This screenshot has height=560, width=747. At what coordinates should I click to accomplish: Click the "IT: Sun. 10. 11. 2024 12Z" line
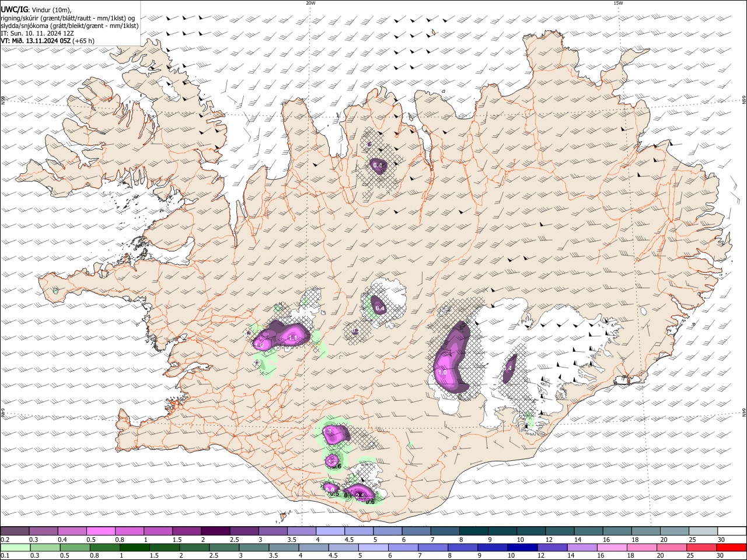click(x=37, y=33)
